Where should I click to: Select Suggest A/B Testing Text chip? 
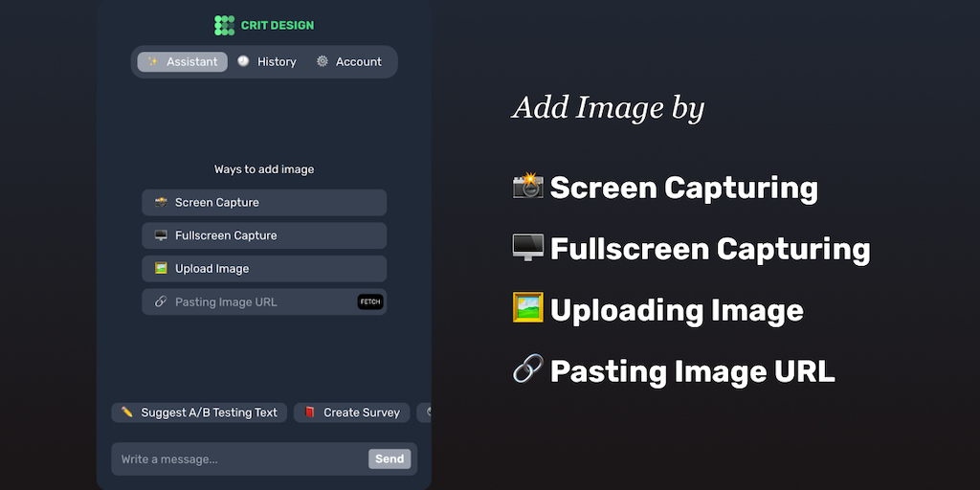199,412
